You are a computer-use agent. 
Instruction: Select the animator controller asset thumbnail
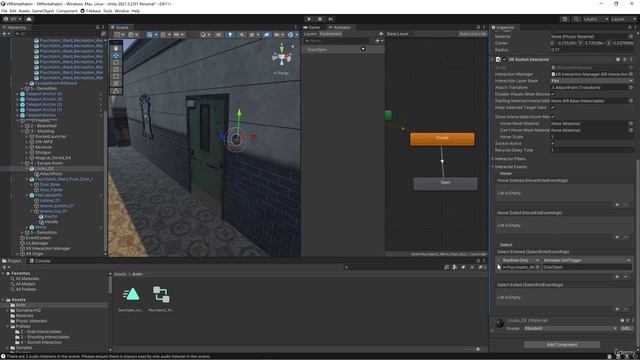click(161, 295)
